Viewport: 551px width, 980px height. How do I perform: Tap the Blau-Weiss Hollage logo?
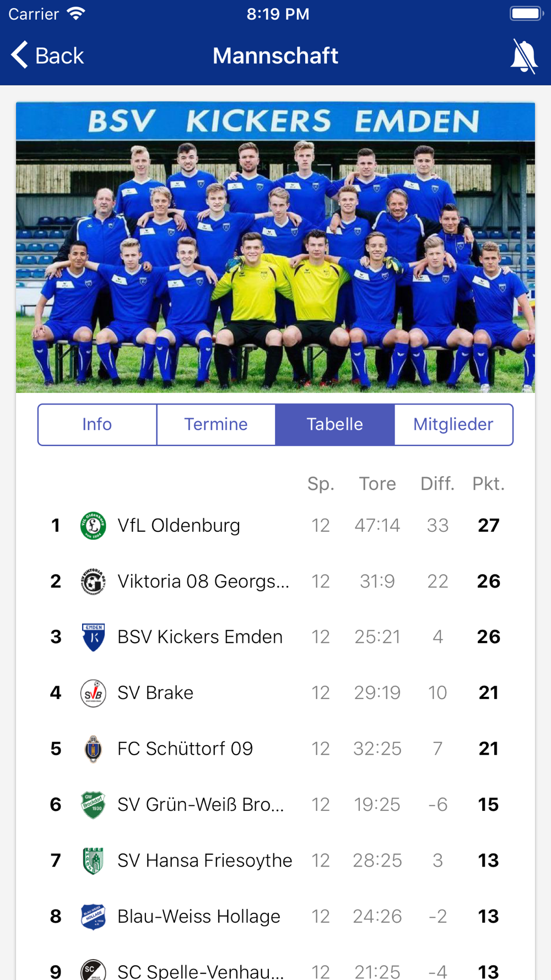coord(93,916)
